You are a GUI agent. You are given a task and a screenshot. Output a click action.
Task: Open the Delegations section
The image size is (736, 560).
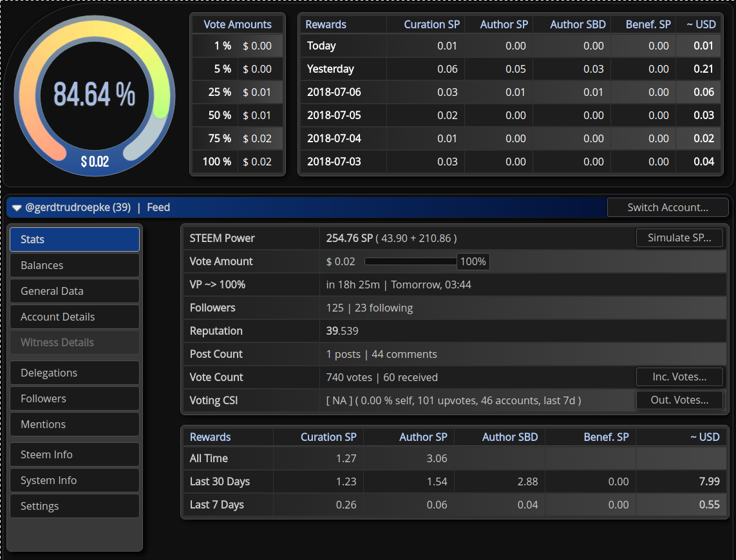pyautogui.click(x=75, y=373)
